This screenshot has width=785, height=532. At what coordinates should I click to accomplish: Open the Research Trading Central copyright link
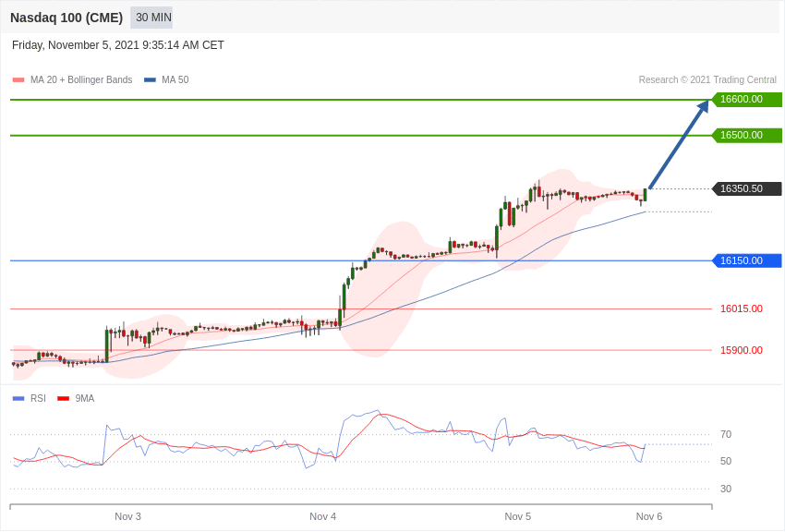pyautogui.click(x=707, y=80)
